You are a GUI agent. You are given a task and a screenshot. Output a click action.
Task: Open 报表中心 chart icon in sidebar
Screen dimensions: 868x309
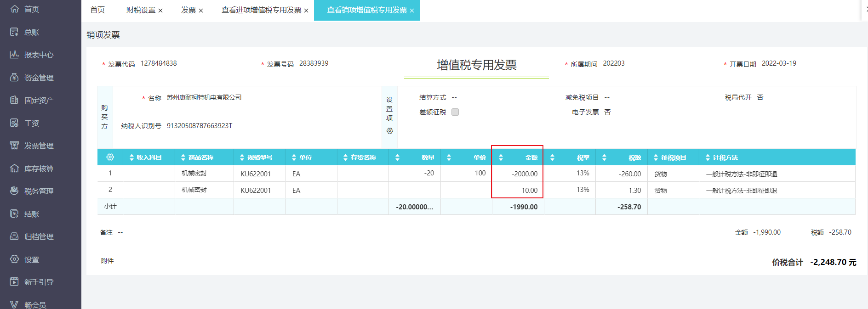(14, 55)
